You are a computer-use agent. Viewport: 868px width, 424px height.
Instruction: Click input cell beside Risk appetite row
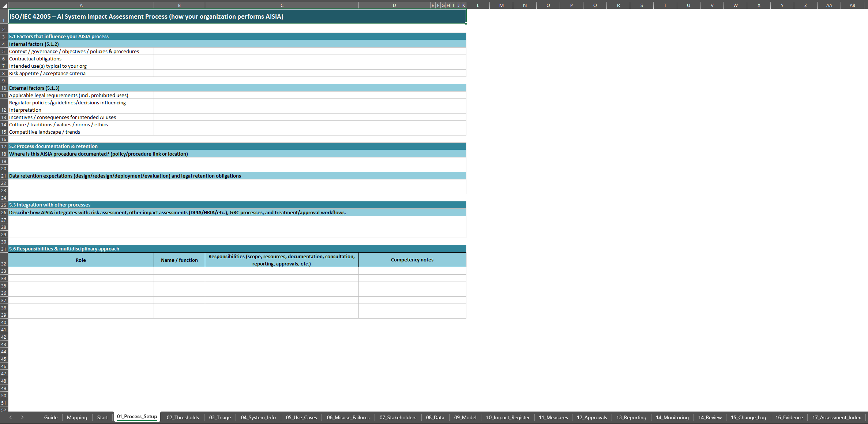coord(309,73)
